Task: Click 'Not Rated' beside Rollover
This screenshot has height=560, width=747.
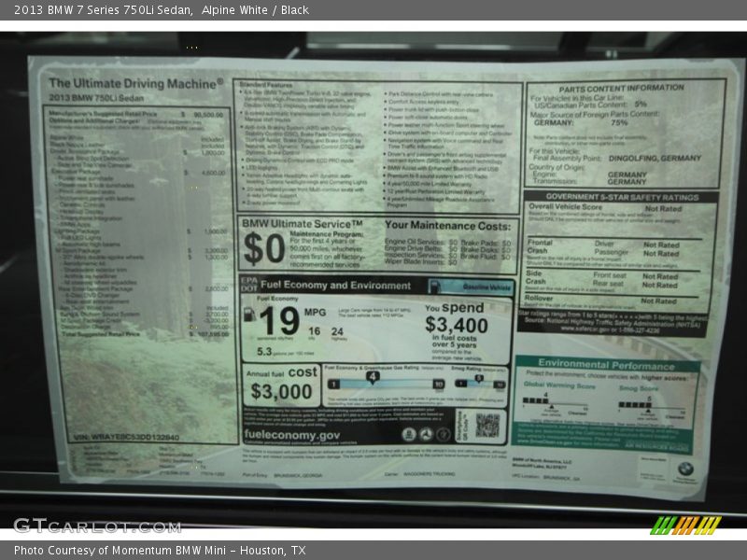Action: click(x=658, y=301)
